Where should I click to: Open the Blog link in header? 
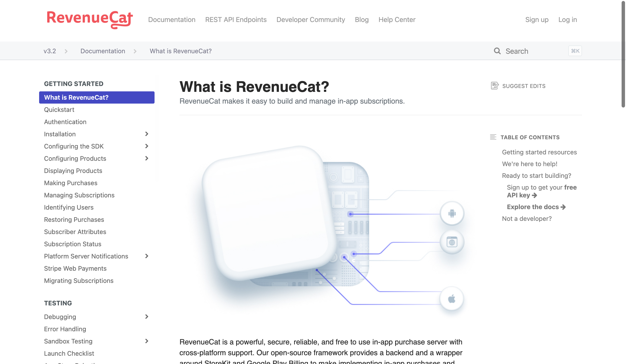tap(361, 20)
